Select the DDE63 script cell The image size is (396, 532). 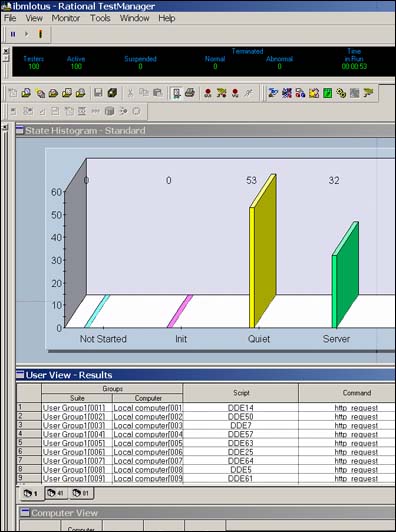241,443
